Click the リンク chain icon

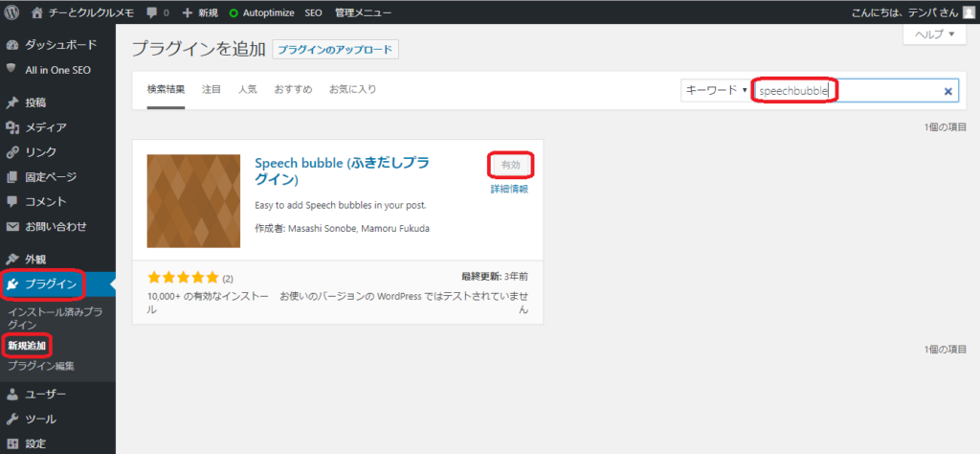tap(11, 152)
